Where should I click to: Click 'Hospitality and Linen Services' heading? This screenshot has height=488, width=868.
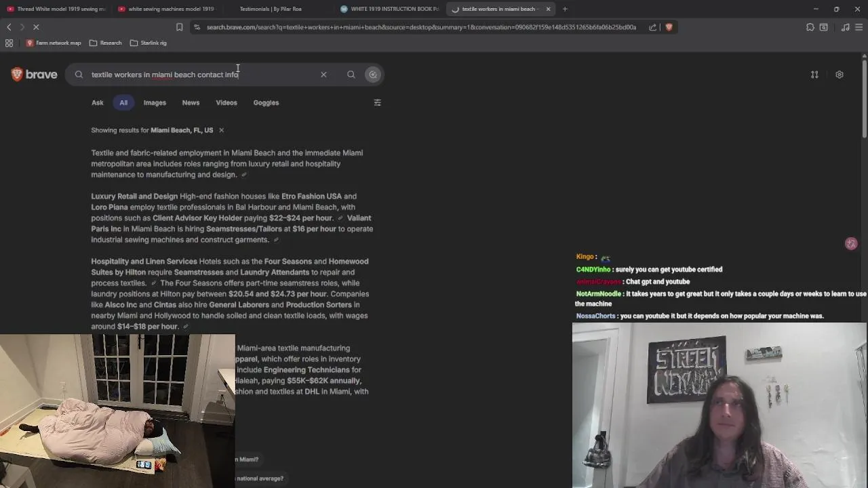click(x=144, y=262)
